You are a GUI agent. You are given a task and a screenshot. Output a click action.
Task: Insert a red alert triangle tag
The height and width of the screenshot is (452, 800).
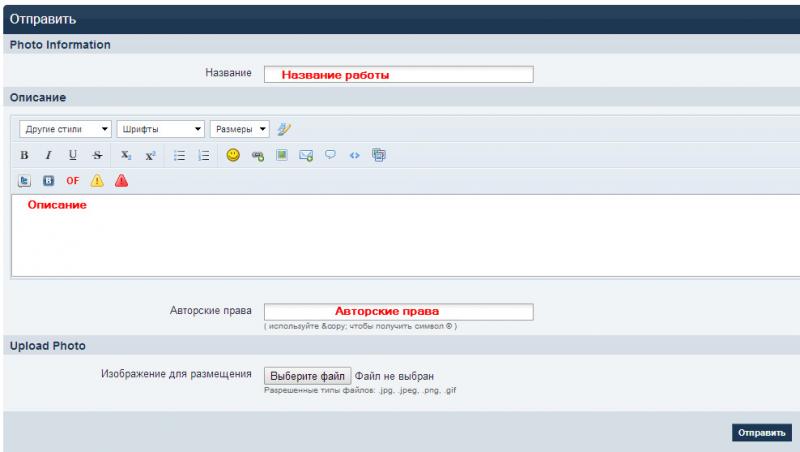121,181
